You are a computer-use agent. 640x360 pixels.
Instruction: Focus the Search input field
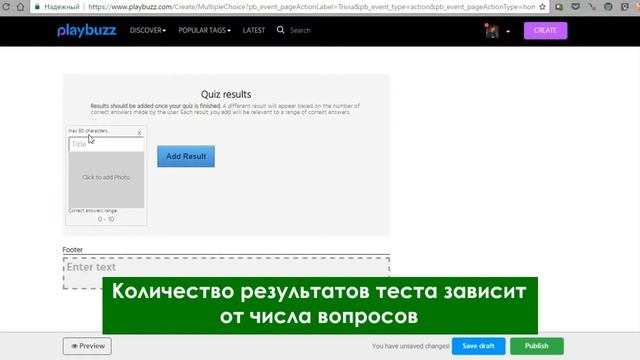click(300, 30)
